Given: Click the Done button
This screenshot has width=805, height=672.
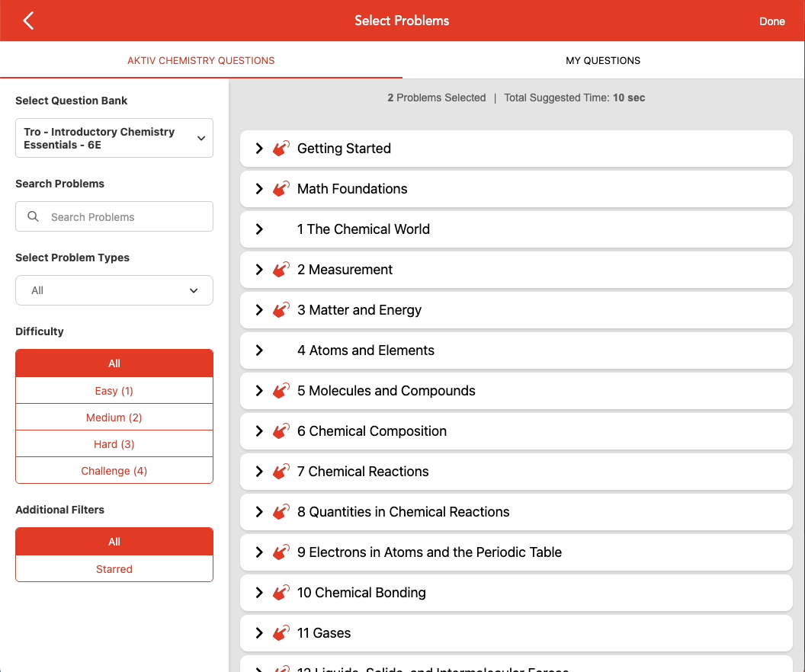Looking at the screenshot, I should point(772,21).
